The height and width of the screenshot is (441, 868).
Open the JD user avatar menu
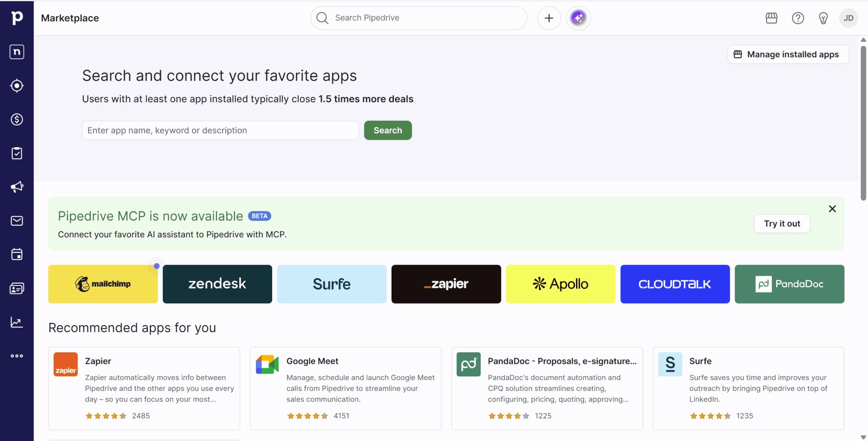click(849, 18)
